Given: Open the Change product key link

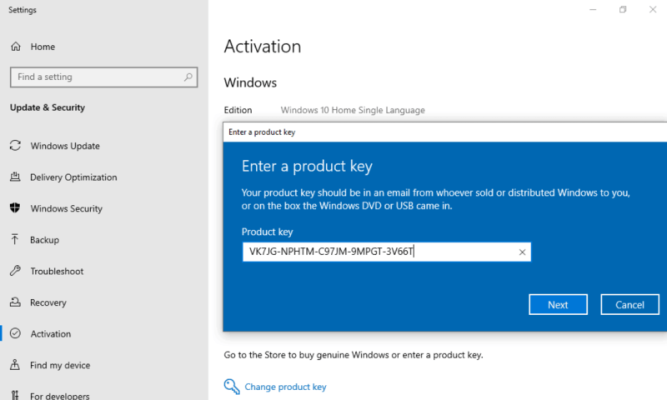Looking at the screenshot, I should pos(285,387).
